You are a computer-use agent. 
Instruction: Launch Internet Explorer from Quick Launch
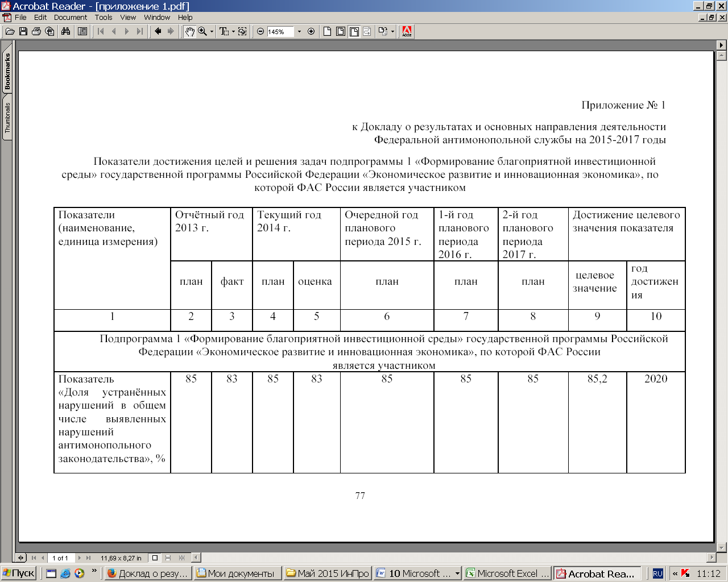point(65,573)
